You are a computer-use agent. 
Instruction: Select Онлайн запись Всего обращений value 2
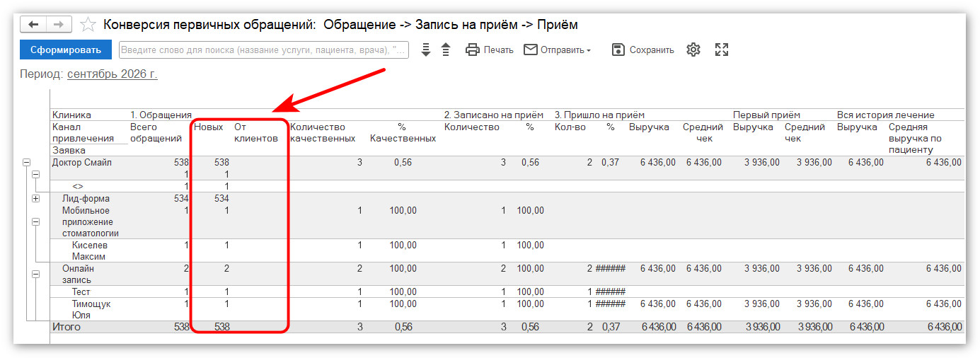click(186, 269)
